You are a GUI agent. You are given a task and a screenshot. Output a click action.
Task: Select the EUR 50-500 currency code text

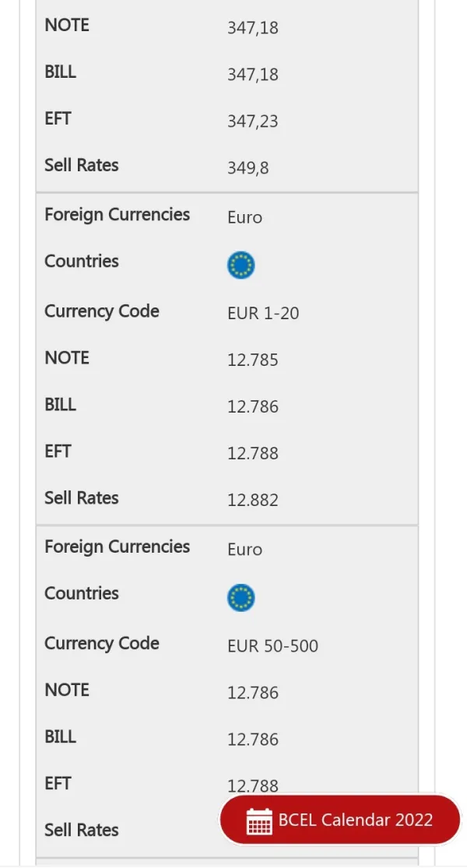point(272,646)
